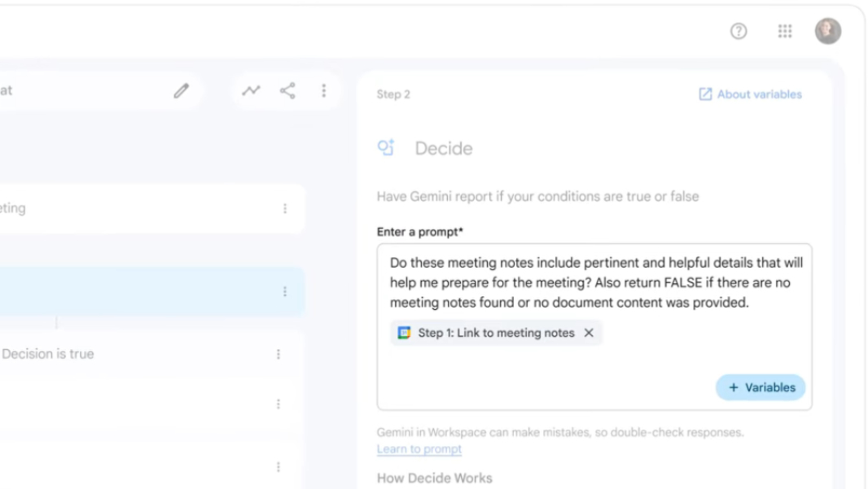Open options menu on Decision is true row
Screen dimensions: 868x489
click(278, 354)
